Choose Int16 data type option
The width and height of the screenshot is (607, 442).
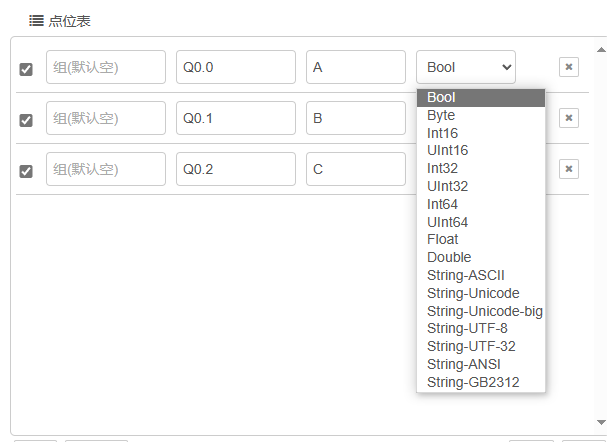(443, 133)
